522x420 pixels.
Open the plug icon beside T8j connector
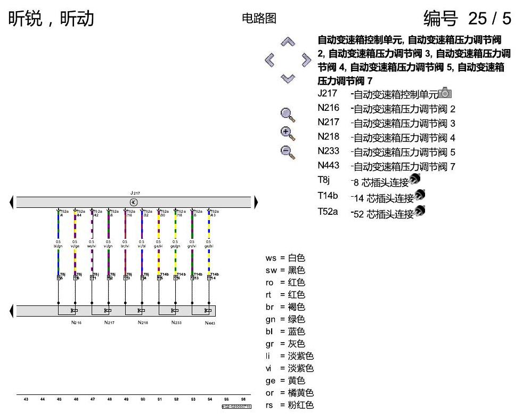[x=414, y=179]
